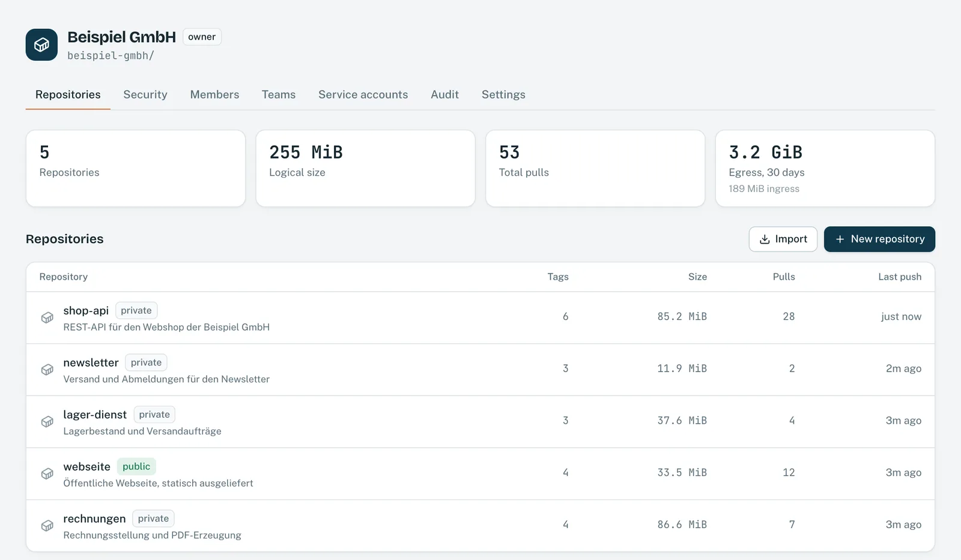This screenshot has width=961, height=560.
Task: Click the package icon beside shop-api
Action: pyautogui.click(x=47, y=318)
